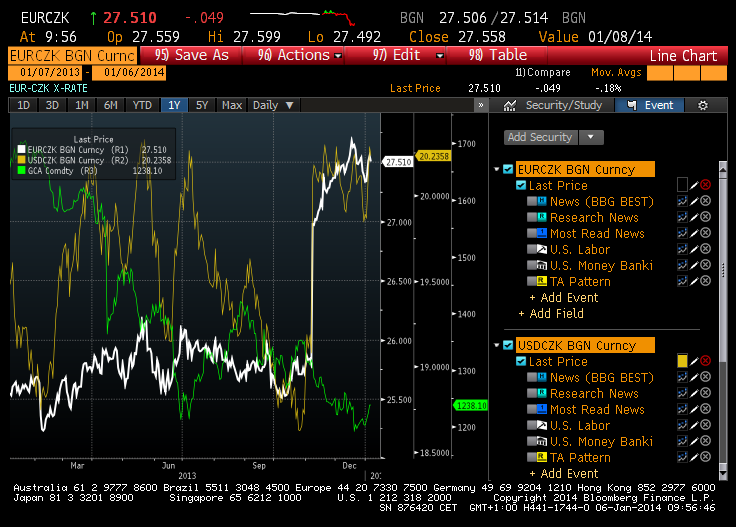Enable USDCZK TA Pattern checkbox
The height and width of the screenshot is (527, 736).
click(x=532, y=457)
